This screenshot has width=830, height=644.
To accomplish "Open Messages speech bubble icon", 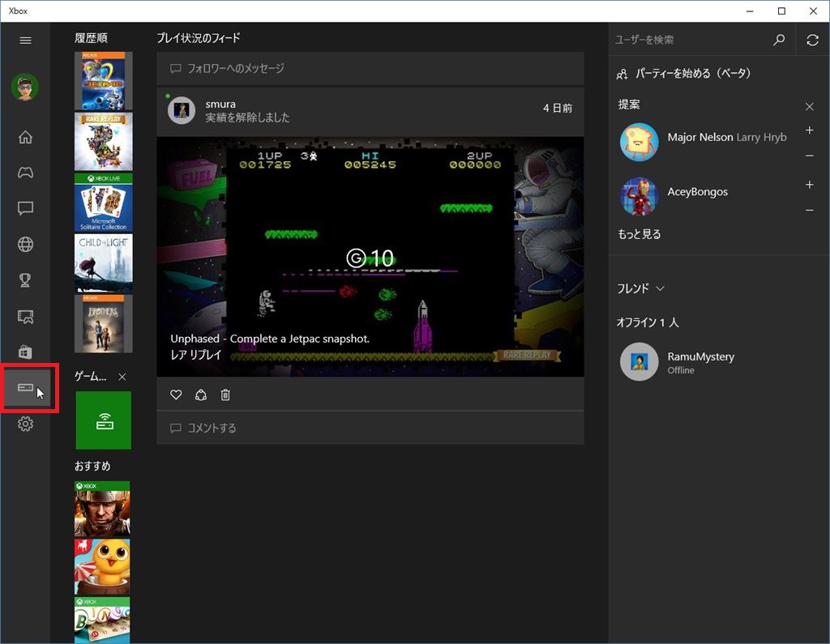I will point(25,208).
